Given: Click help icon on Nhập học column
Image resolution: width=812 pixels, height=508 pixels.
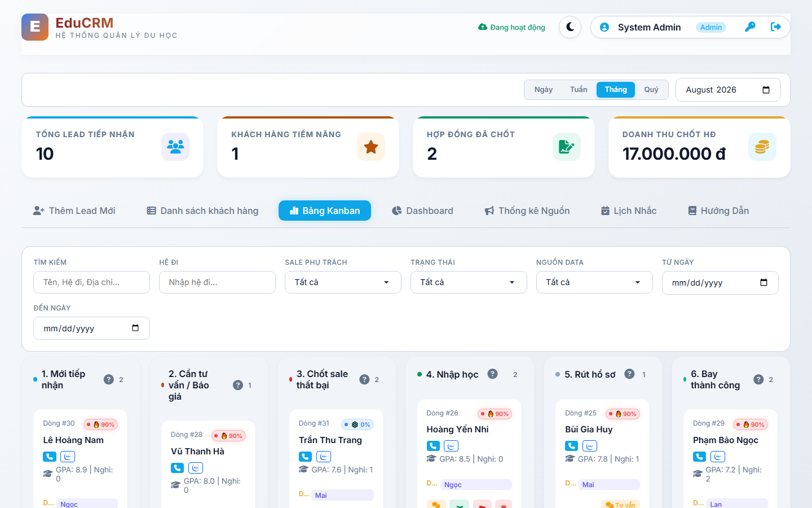Looking at the screenshot, I should (x=492, y=374).
